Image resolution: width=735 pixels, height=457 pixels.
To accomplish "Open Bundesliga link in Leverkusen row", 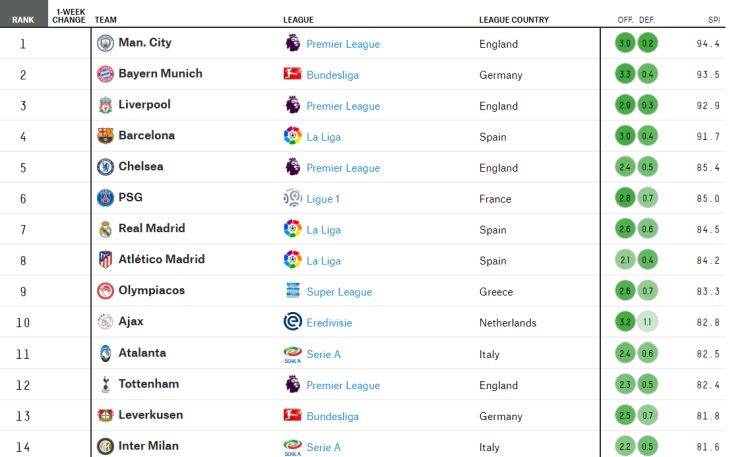I will click(332, 416).
